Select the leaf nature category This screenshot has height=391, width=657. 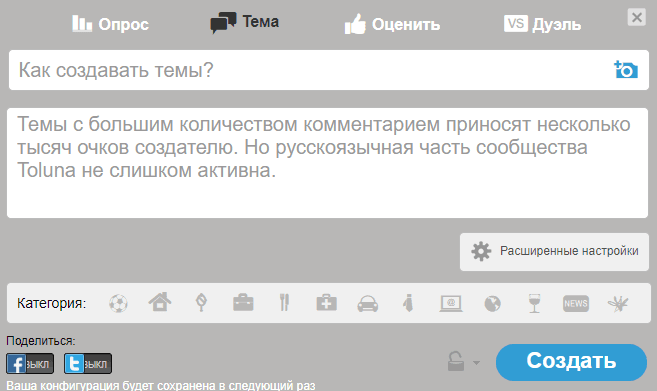click(x=201, y=303)
